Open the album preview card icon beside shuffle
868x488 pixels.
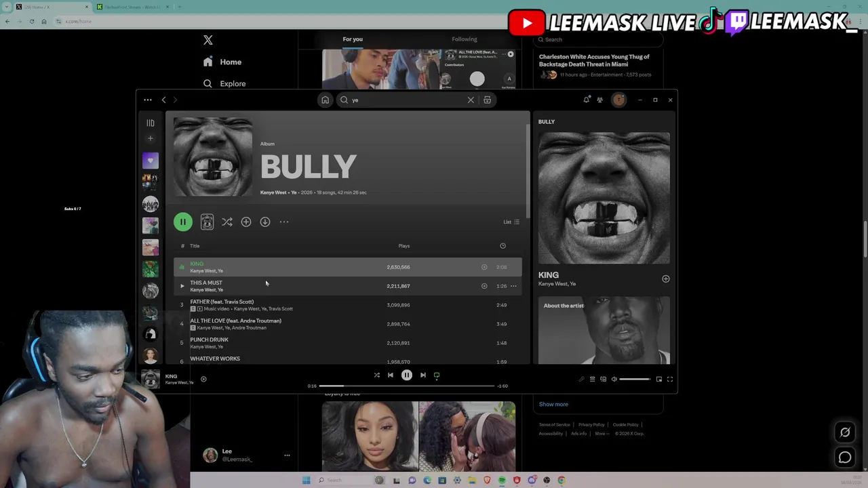click(207, 222)
